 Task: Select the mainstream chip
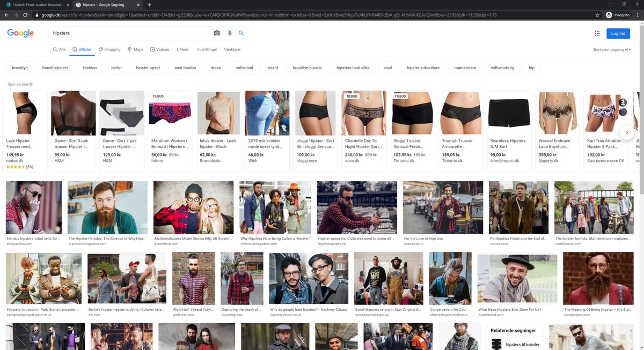[x=465, y=68]
